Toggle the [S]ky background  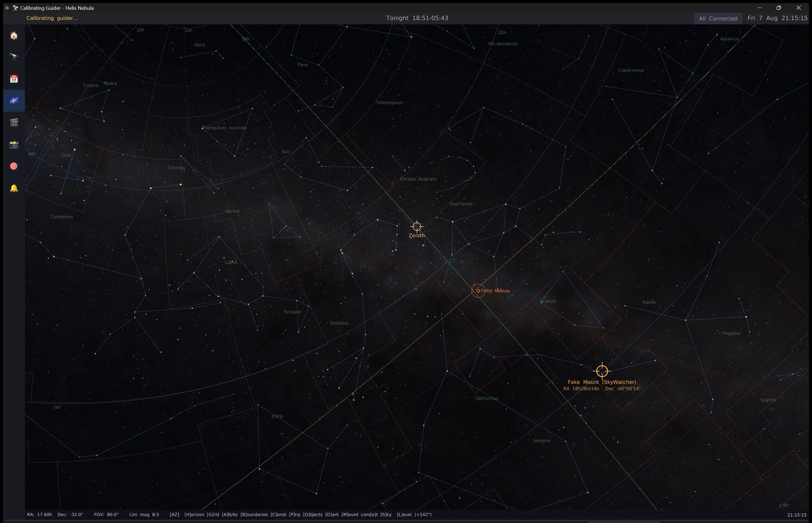point(386,514)
